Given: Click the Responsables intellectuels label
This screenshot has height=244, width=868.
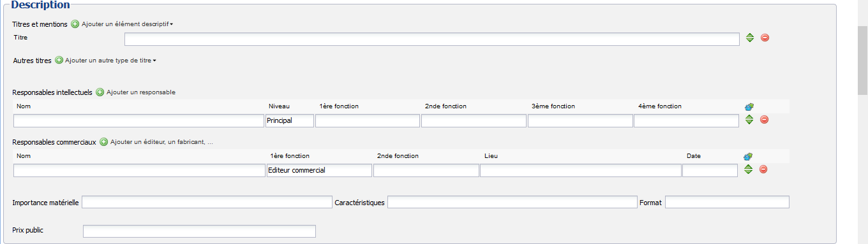Looking at the screenshot, I should point(52,92).
